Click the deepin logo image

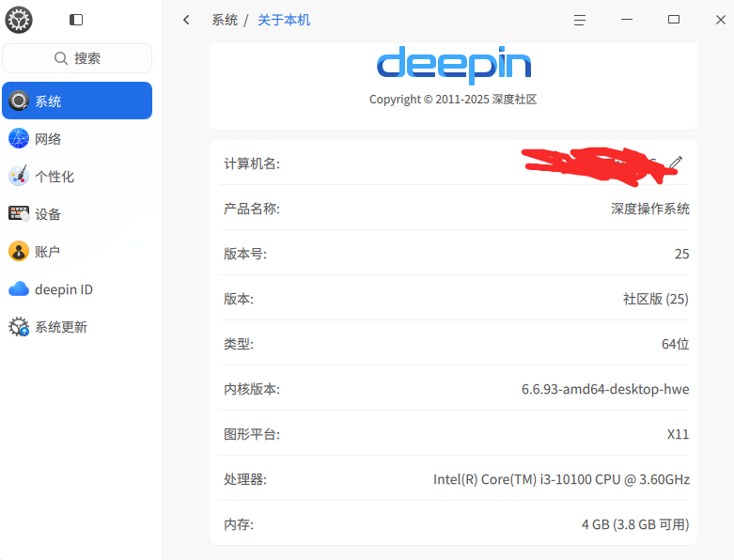(x=454, y=65)
